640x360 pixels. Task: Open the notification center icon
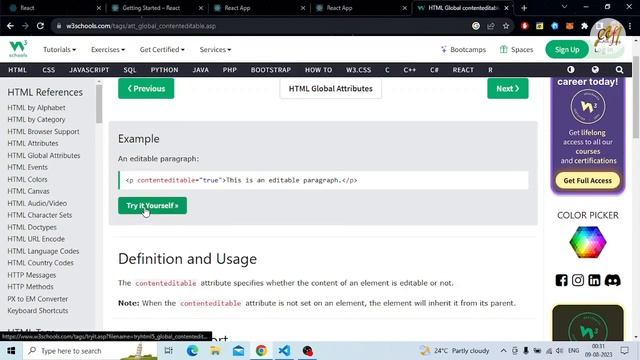[624, 351]
